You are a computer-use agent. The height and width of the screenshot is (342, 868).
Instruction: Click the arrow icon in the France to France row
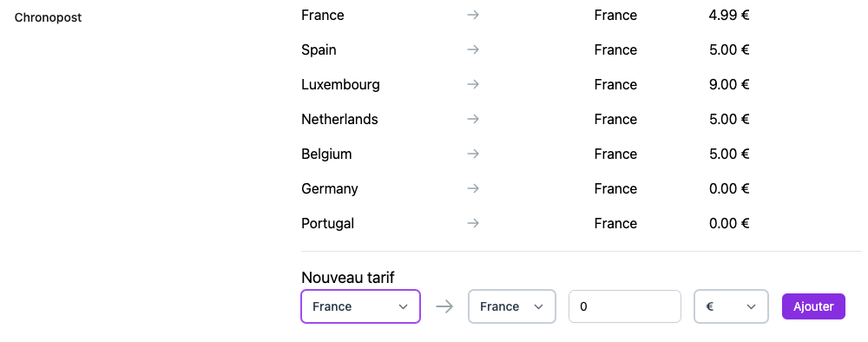coord(473,15)
